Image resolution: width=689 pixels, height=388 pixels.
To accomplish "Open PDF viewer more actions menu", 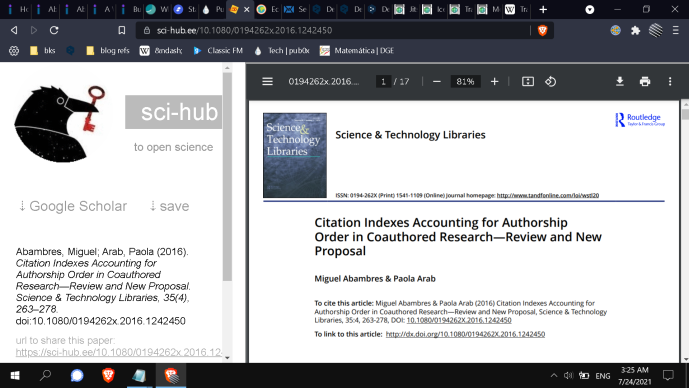I will click(x=670, y=82).
